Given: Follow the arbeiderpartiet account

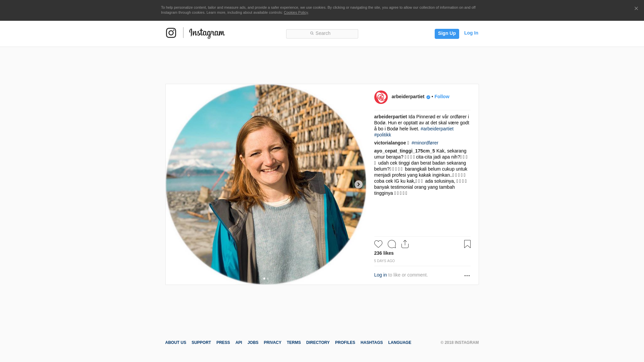Looking at the screenshot, I should tap(442, 97).
